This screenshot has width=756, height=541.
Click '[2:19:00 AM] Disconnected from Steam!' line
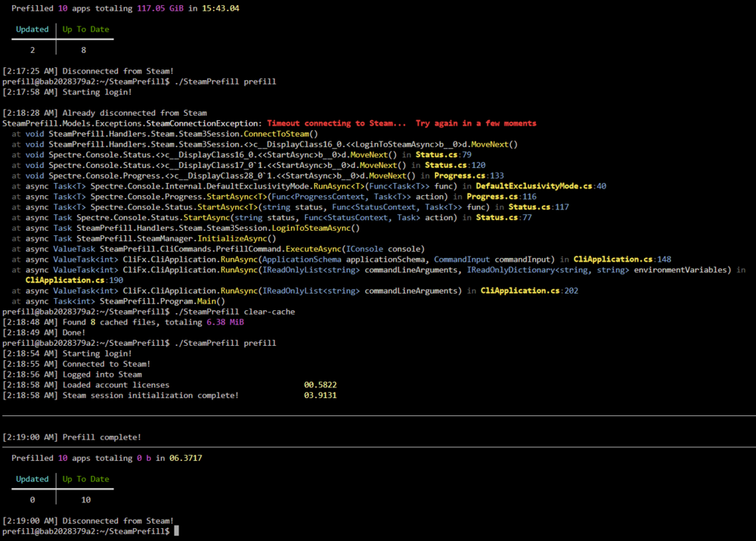[x=88, y=521]
